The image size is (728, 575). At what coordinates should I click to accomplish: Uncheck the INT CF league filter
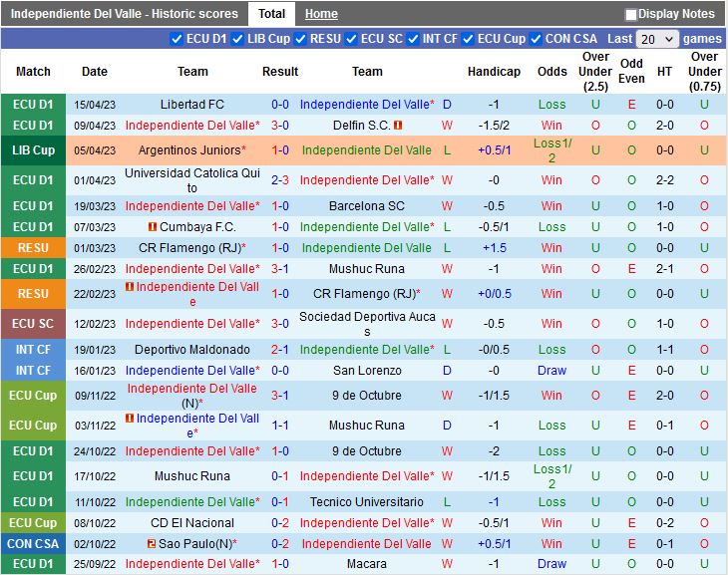click(413, 39)
